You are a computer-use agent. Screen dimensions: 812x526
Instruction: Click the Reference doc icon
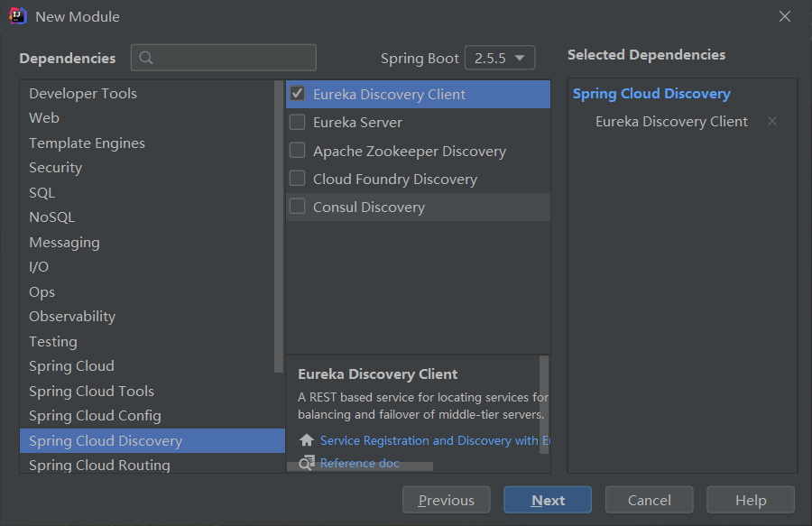coord(307,463)
